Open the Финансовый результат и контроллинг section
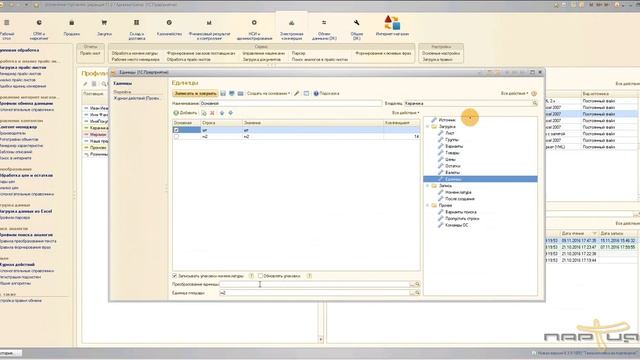 click(209, 29)
